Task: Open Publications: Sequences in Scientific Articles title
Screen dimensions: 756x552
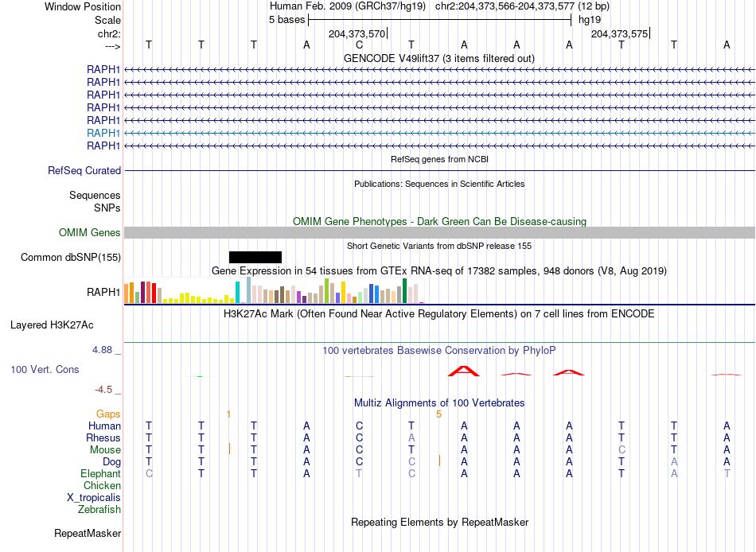Action: 439,184
